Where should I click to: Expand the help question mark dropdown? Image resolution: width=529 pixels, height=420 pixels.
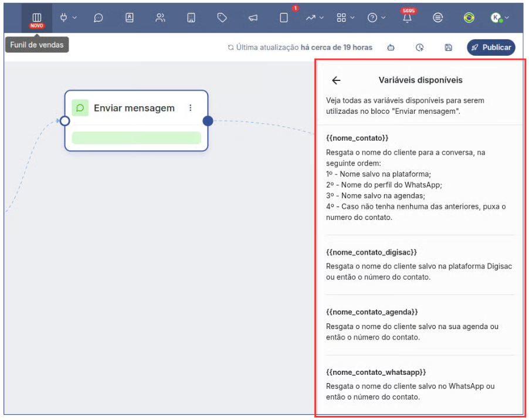376,18
